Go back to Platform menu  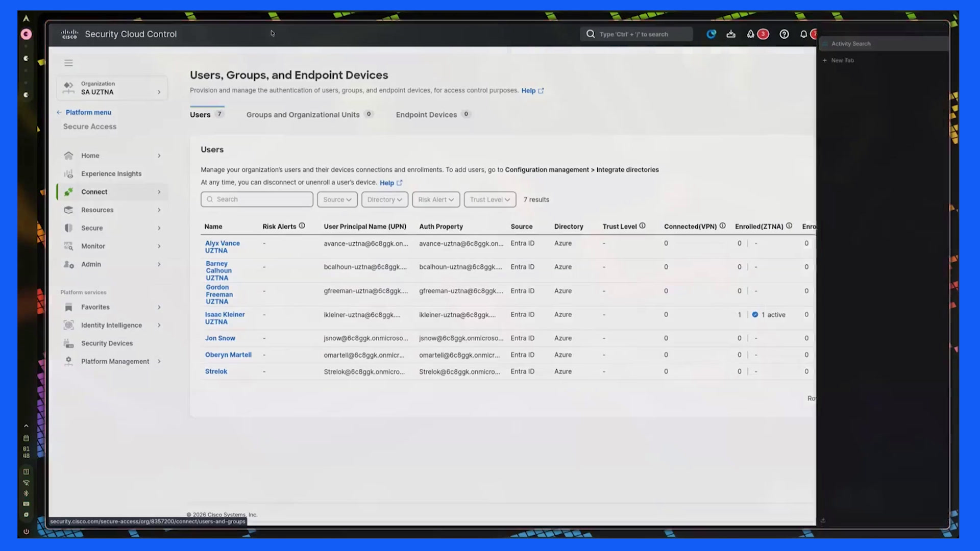[84, 112]
